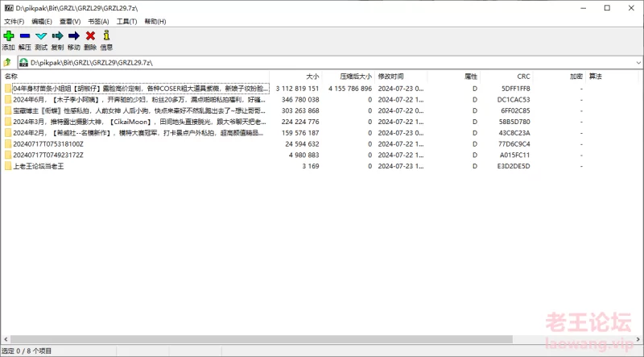The width and height of the screenshot is (644, 357).
Task: Click the CRC value E3D2DE5D
Action: coord(514,166)
